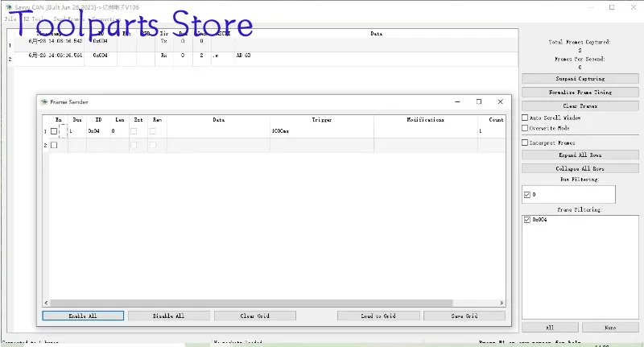Viewport: 644px width, 347px height.
Task: Maximize the Frame Sender window
Action: [x=479, y=101]
